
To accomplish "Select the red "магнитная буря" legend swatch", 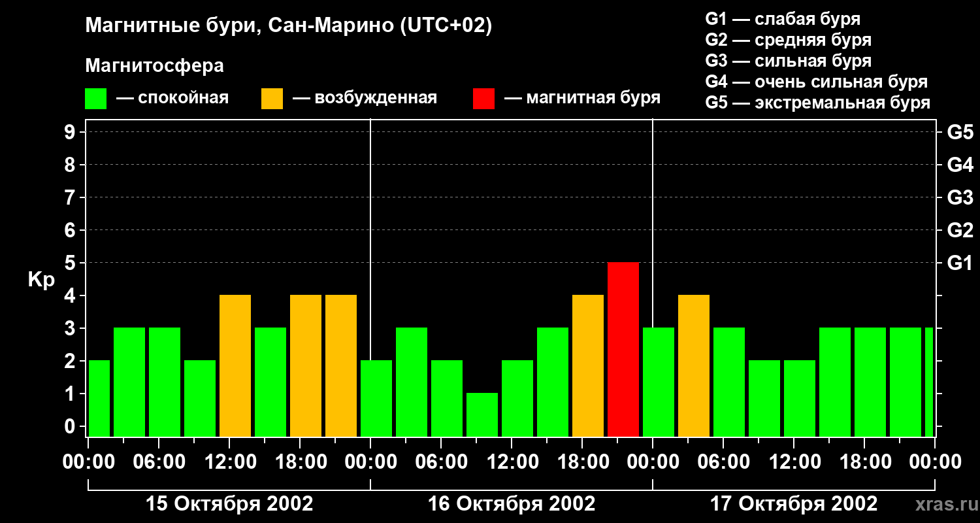I will [484, 99].
